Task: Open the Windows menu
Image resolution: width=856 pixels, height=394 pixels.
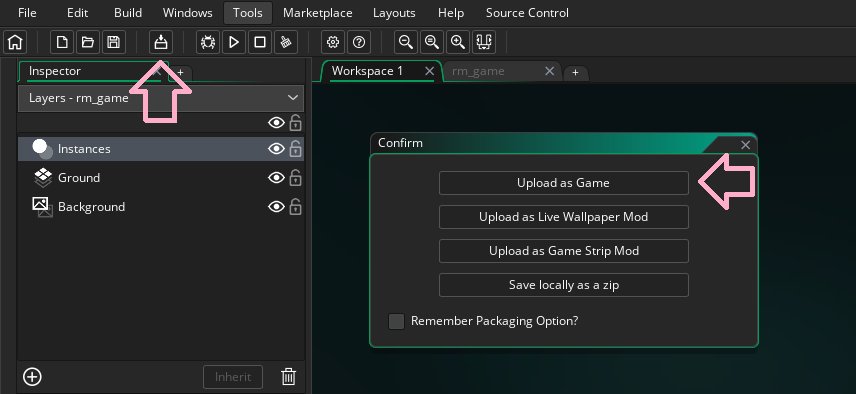Action: pyautogui.click(x=187, y=13)
